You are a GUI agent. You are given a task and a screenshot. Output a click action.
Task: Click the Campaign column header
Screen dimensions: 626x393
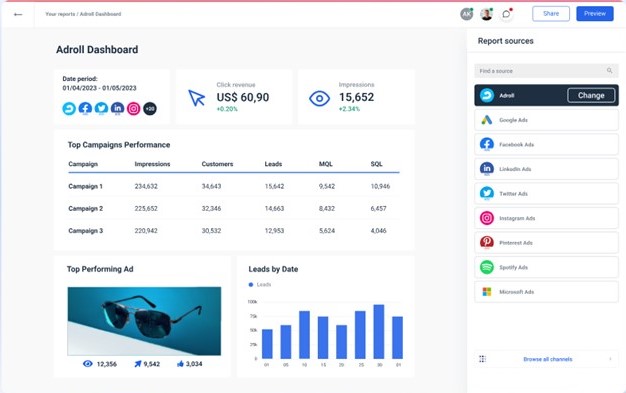[83, 164]
